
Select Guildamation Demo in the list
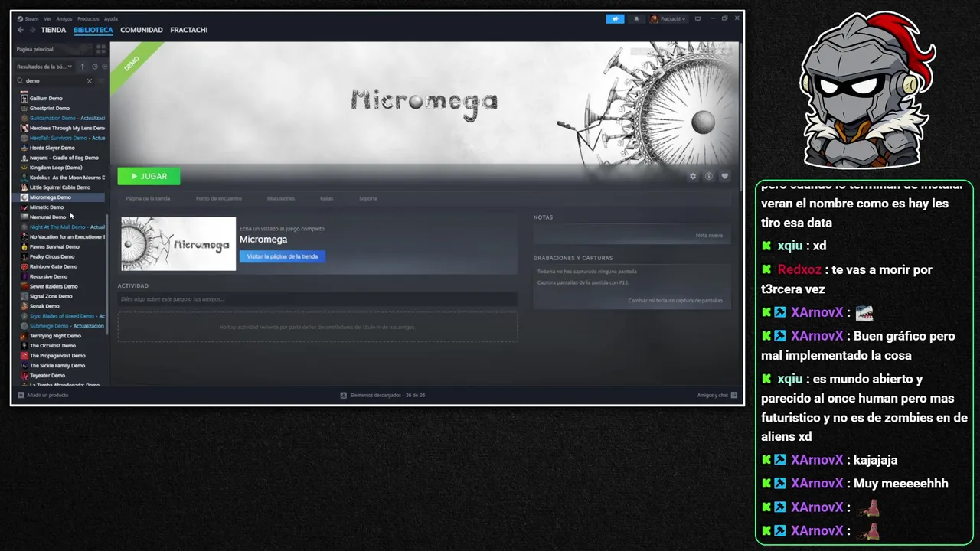[x=62, y=118]
